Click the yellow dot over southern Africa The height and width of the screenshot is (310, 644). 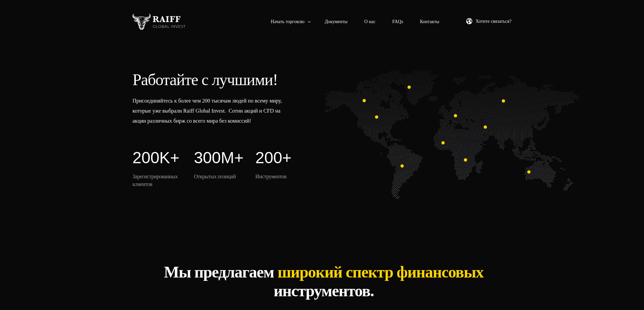[x=465, y=160]
